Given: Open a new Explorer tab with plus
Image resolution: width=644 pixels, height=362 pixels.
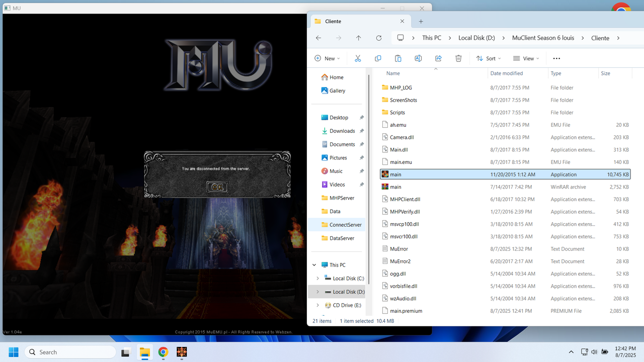Looking at the screenshot, I should click(421, 21).
